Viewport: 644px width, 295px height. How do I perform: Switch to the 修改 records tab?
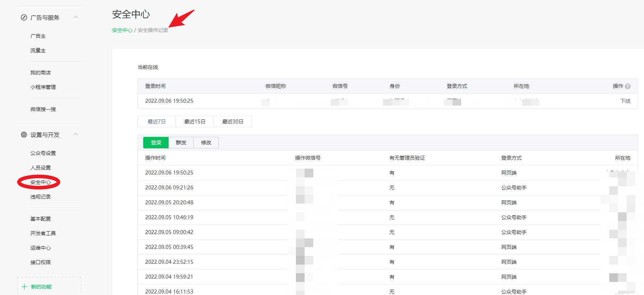206,143
